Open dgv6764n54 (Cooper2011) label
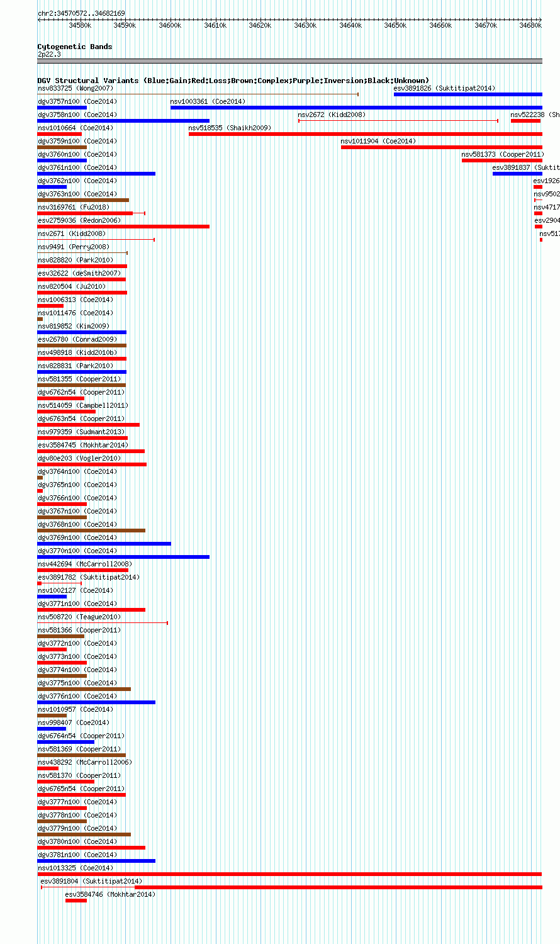The width and height of the screenshot is (560, 944). pos(81,736)
